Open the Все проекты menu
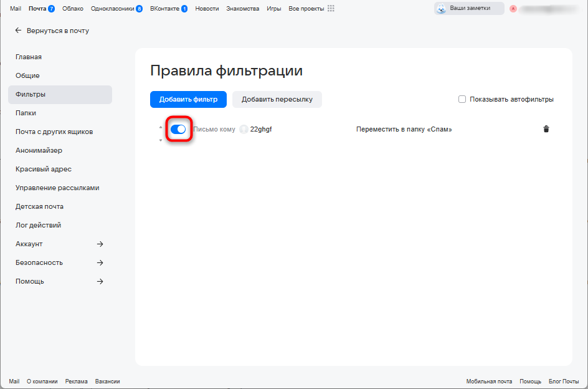The width and height of the screenshot is (588, 389). click(306, 8)
